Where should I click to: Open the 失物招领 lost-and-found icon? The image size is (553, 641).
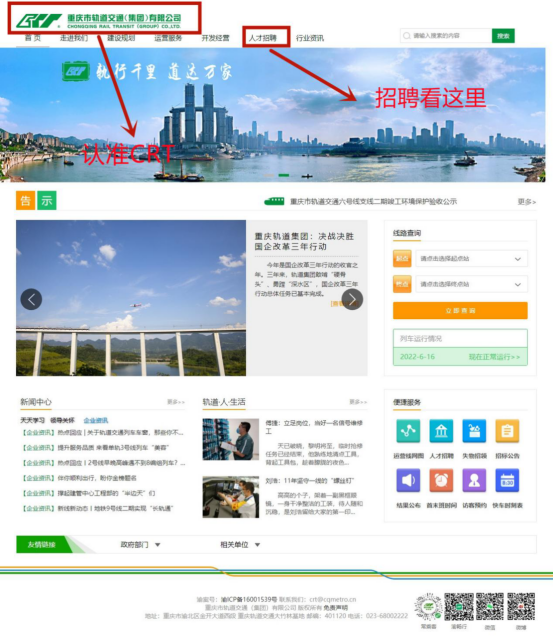pos(474,431)
